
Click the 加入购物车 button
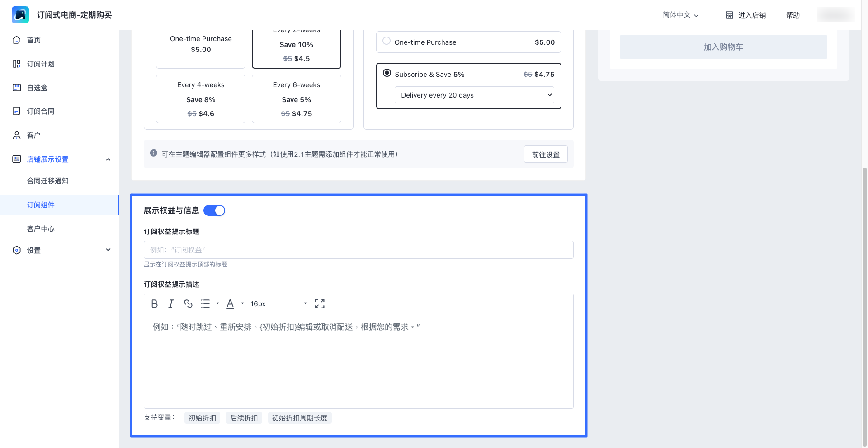point(723,47)
